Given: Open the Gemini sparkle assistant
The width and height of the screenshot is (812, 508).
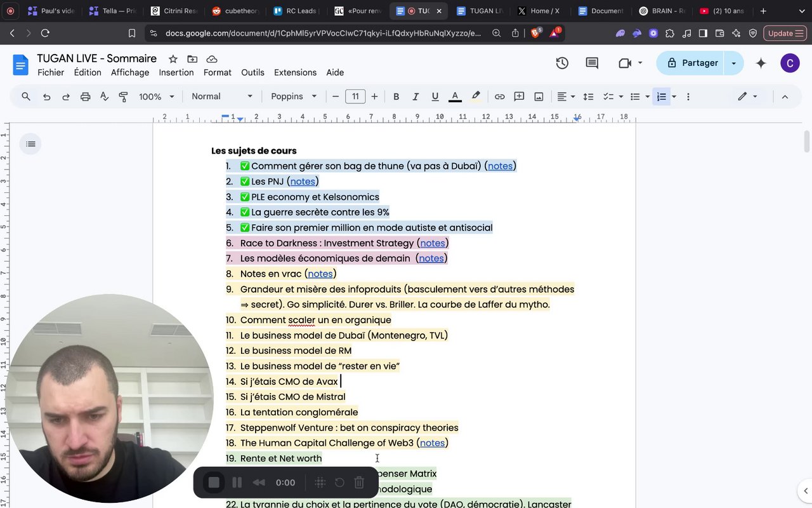Looking at the screenshot, I should tap(761, 63).
